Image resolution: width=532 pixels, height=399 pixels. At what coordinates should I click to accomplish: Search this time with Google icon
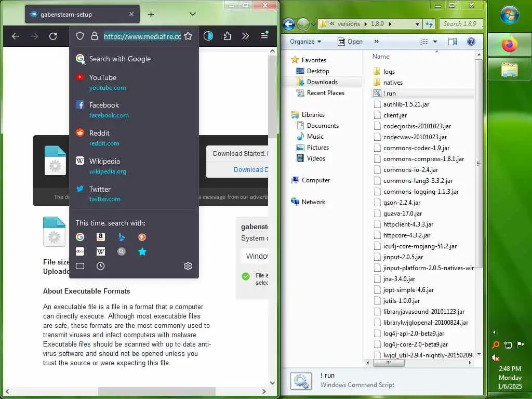(x=80, y=237)
